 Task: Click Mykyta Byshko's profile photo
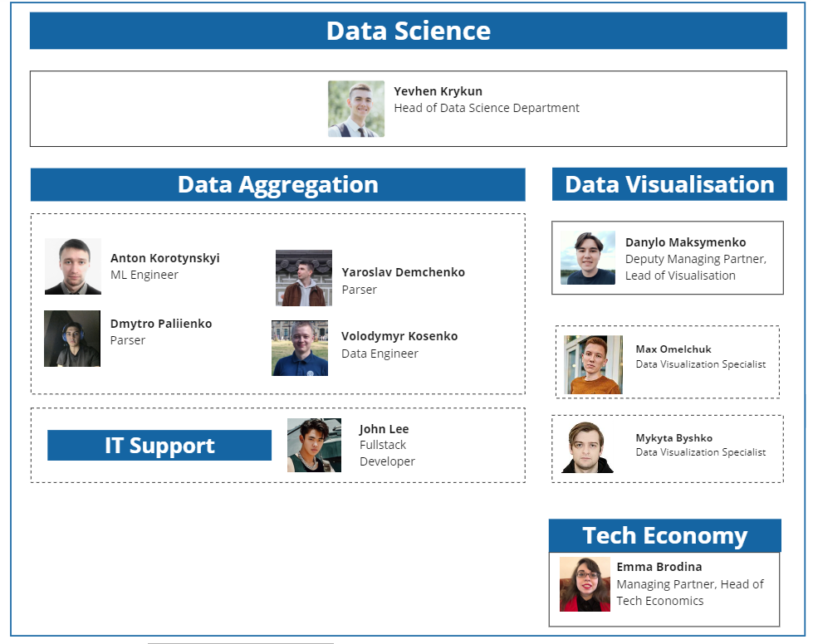coord(587,447)
